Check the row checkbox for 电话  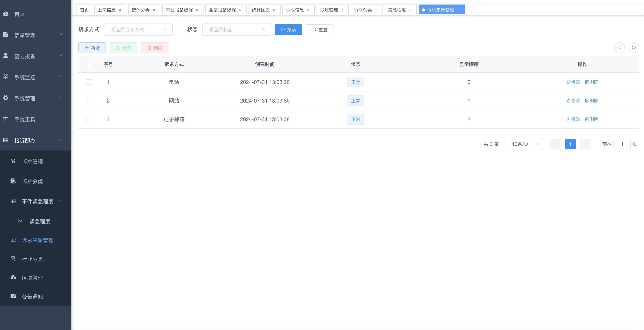89,82
